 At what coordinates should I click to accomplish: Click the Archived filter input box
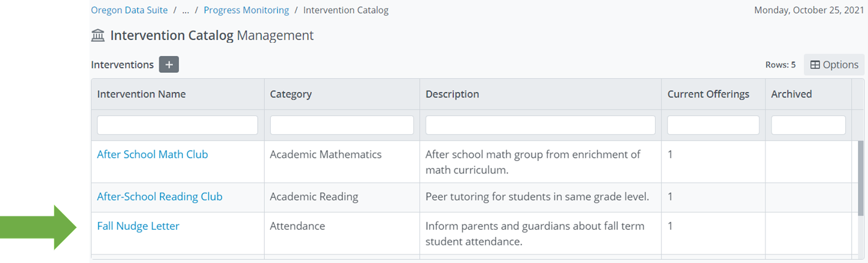(808, 125)
